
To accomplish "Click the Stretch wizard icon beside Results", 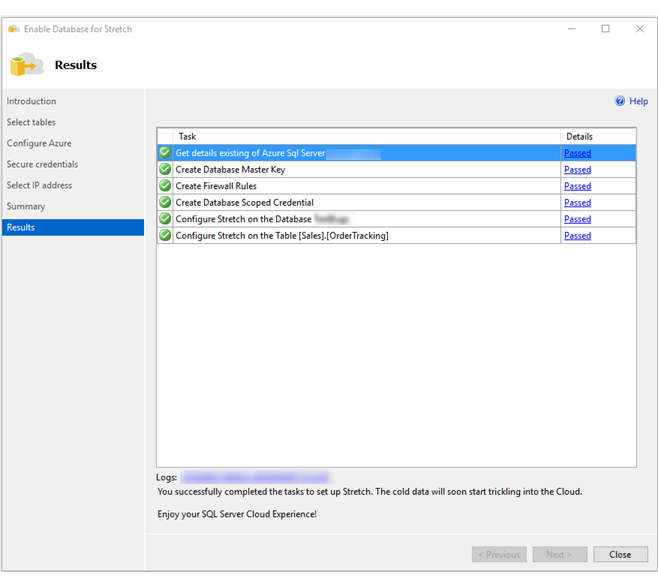I will click(27, 65).
